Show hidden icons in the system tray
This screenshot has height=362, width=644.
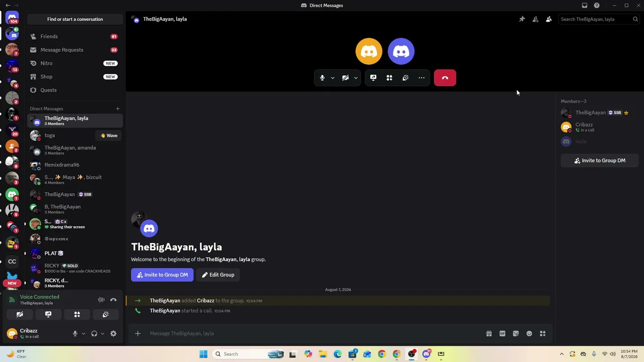[561, 354]
